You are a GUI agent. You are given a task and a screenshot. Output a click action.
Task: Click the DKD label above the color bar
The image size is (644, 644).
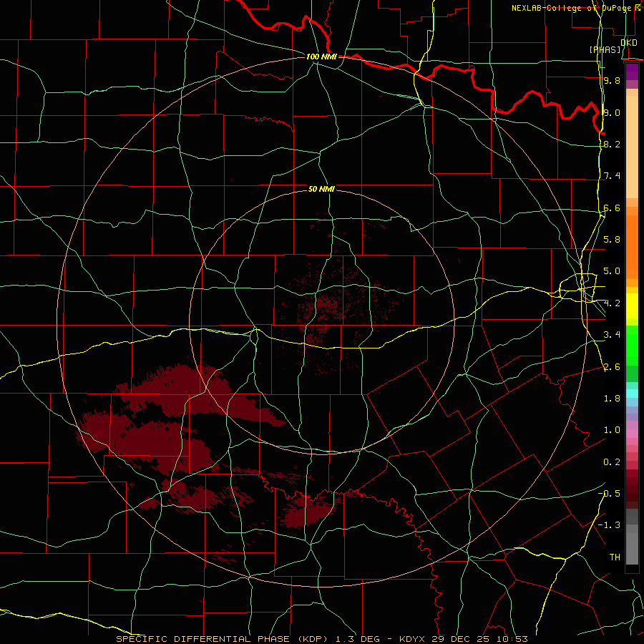tap(629, 43)
